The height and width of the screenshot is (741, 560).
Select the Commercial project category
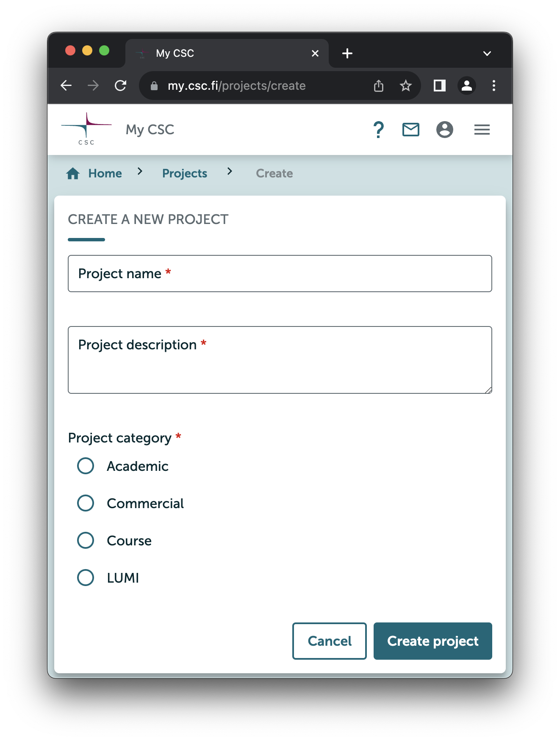tap(85, 503)
